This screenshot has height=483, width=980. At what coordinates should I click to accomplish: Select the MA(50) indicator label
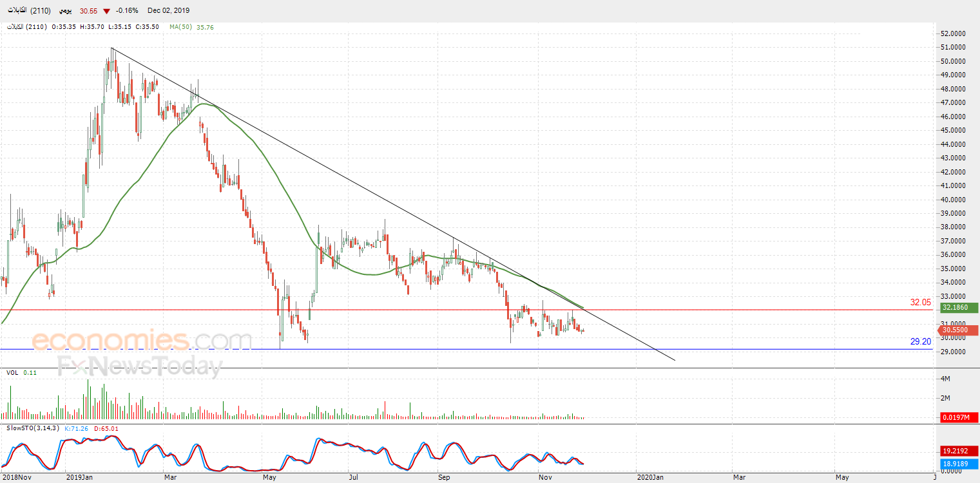181,27
